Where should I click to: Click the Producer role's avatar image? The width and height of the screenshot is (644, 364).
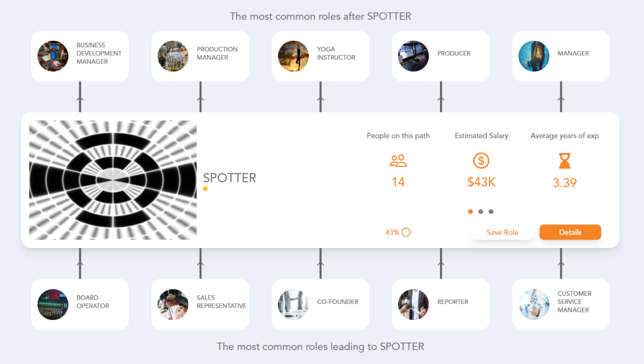pyautogui.click(x=413, y=56)
